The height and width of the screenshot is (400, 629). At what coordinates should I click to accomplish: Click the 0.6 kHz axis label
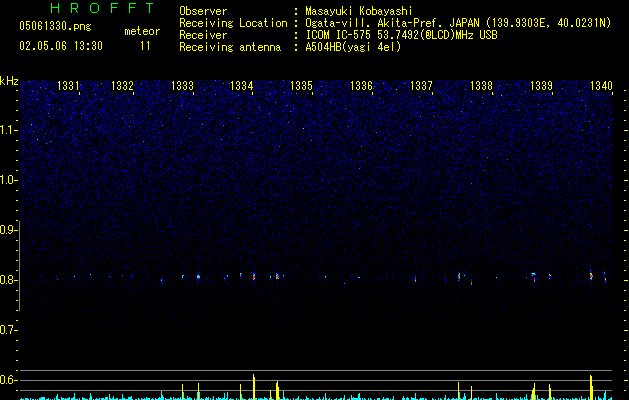click(x=9, y=380)
